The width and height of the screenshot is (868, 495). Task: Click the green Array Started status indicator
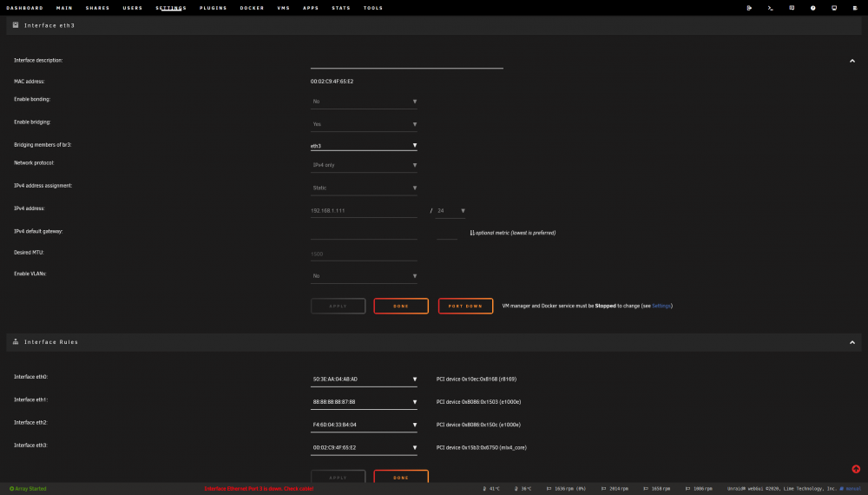pos(28,488)
